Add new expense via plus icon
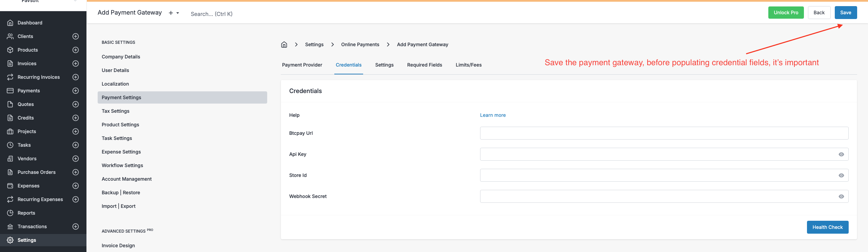The width and height of the screenshot is (868, 252). tap(76, 186)
